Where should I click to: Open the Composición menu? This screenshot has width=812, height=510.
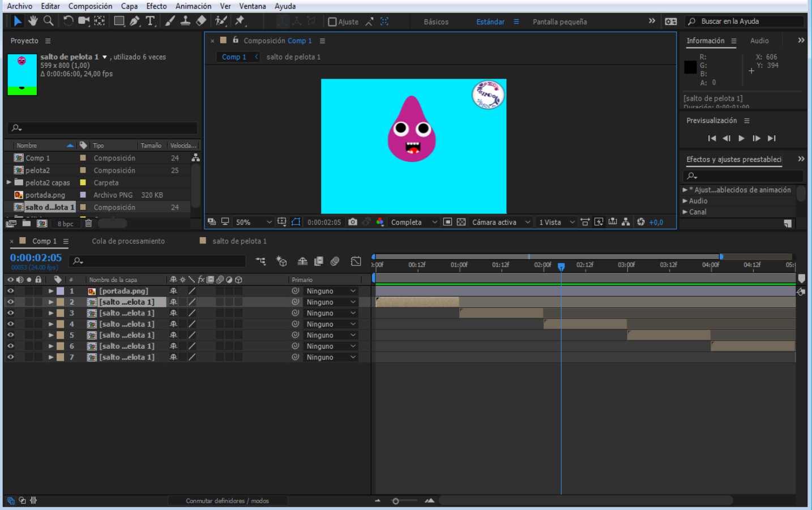(x=90, y=6)
